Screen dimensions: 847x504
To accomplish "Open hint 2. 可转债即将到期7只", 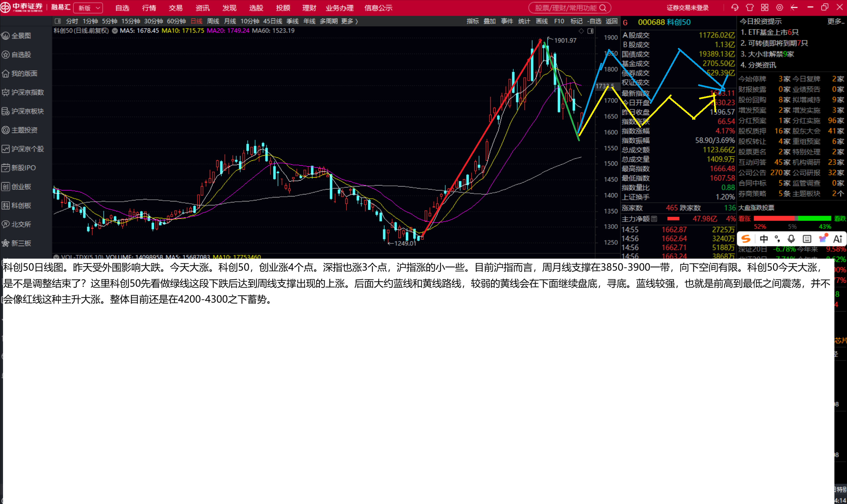I will click(x=774, y=43).
